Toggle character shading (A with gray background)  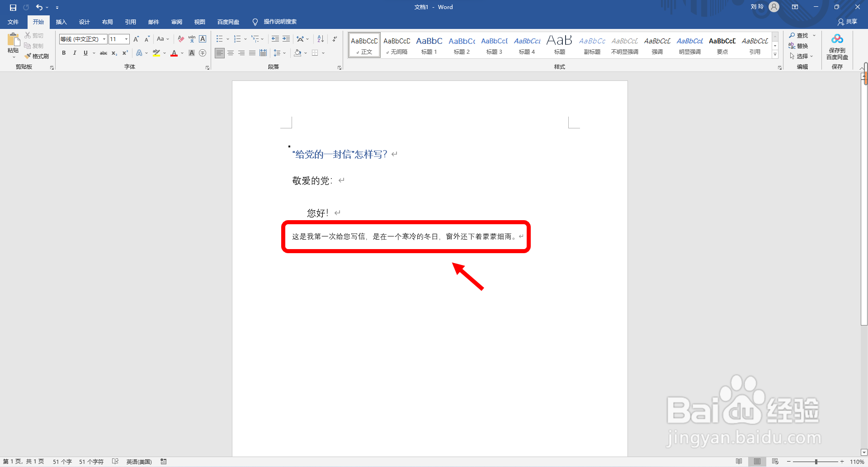(192, 53)
